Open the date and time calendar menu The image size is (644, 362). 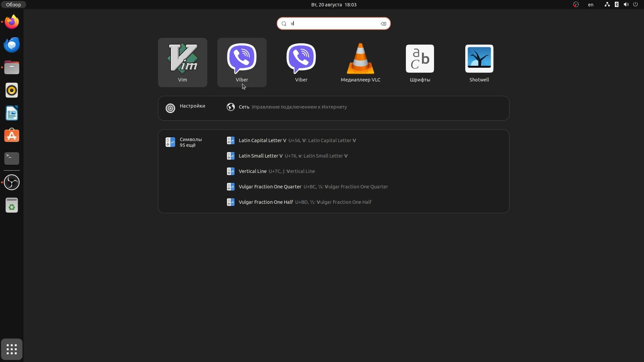coord(334,5)
